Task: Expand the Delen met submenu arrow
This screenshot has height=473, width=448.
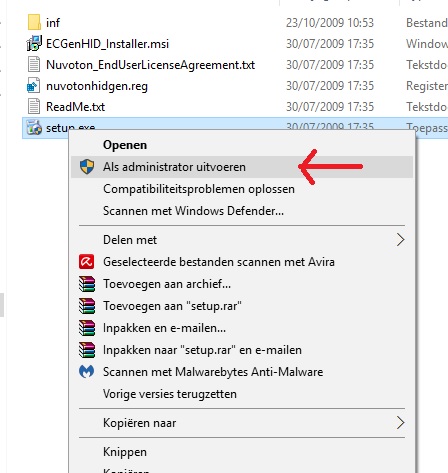Action: pos(400,240)
